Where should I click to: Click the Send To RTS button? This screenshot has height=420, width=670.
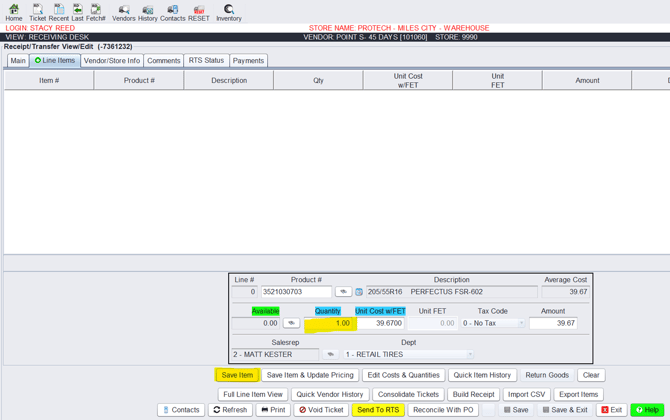point(378,410)
